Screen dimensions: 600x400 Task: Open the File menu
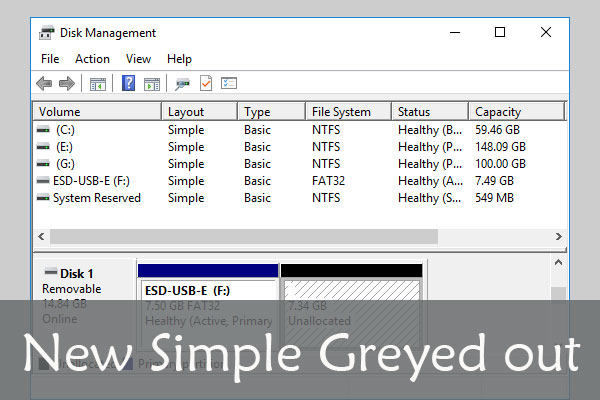[50, 59]
